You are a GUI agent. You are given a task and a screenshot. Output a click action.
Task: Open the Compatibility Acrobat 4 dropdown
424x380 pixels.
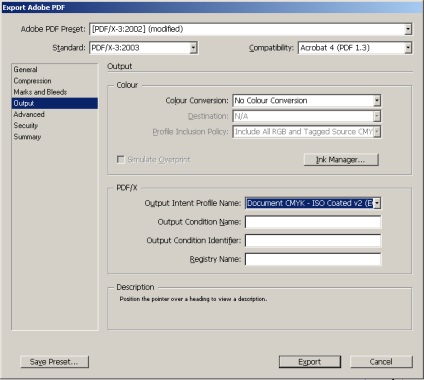coord(355,48)
